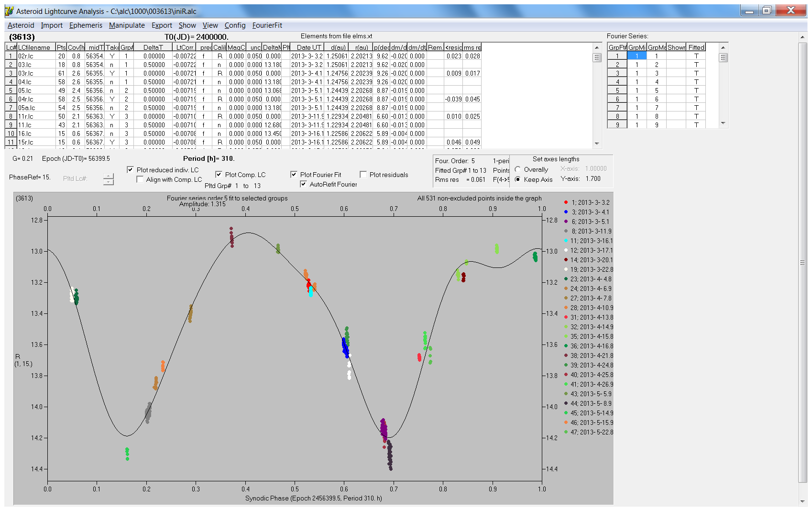Open the Ephemeris menu
Image resolution: width=812 pixels, height=511 pixels.
tap(86, 25)
